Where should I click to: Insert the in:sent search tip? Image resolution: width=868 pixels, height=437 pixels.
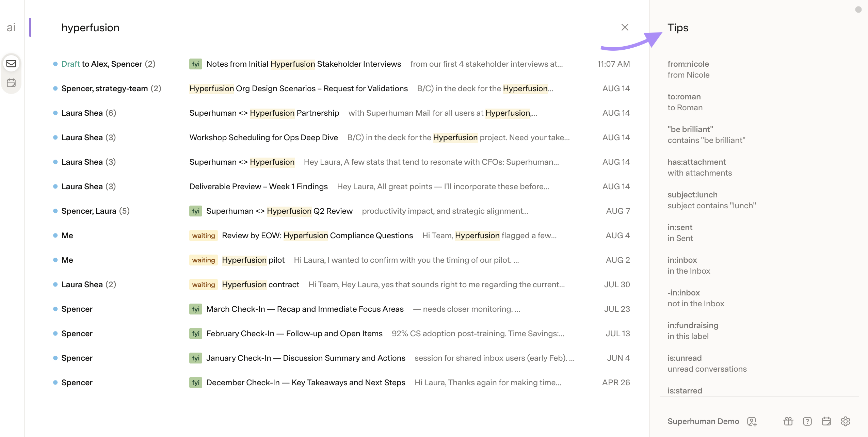coord(680,233)
